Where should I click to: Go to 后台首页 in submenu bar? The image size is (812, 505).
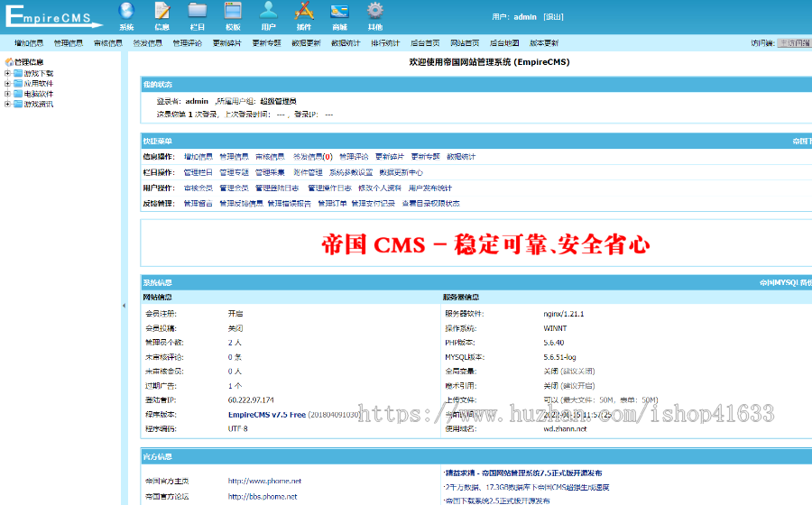click(x=425, y=43)
